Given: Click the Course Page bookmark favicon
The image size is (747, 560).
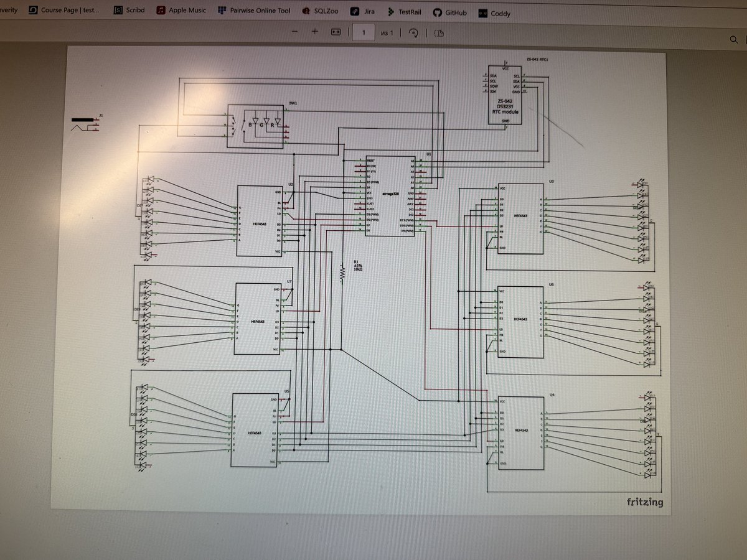Looking at the screenshot, I should click(33, 11).
